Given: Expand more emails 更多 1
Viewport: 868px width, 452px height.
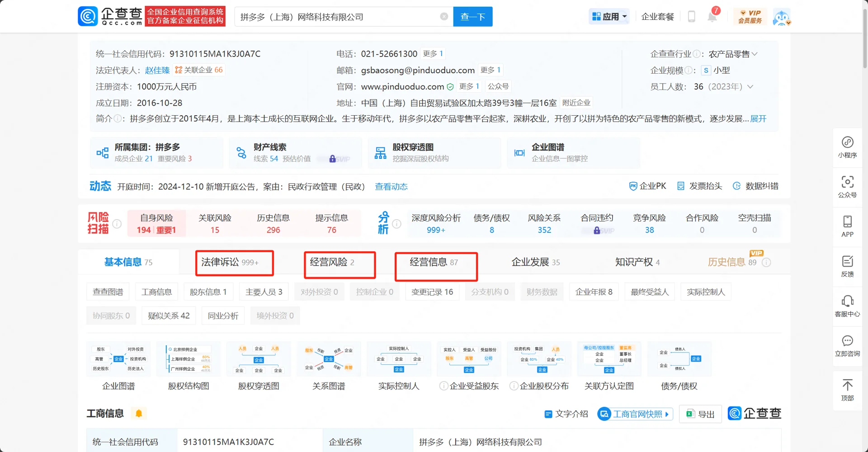Looking at the screenshot, I should click(491, 70).
